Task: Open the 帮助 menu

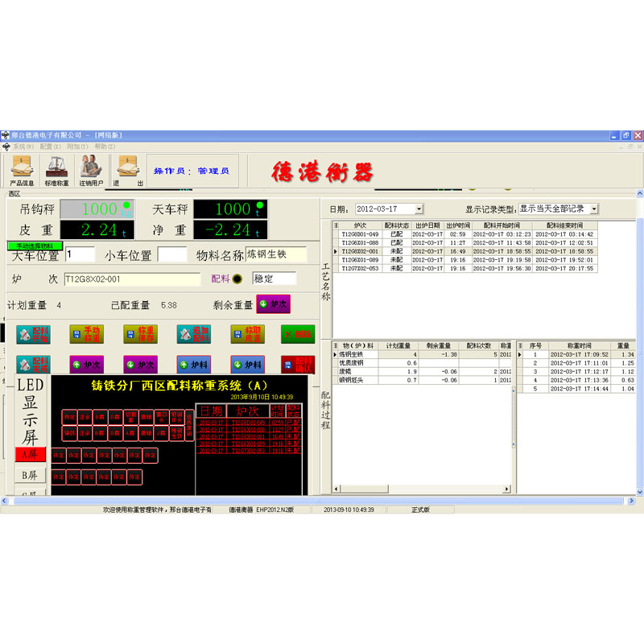Action: [105, 147]
